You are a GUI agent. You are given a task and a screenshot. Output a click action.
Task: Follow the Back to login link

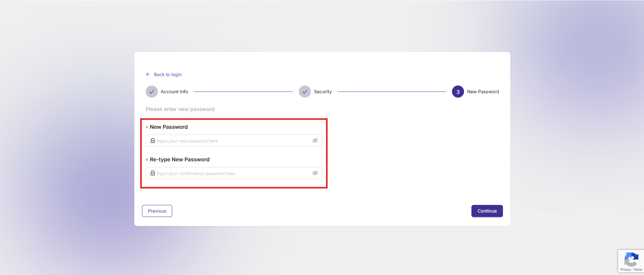pos(168,74)
